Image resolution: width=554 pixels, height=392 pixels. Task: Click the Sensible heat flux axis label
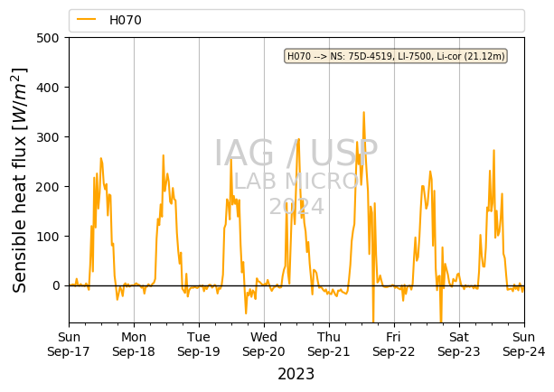click(x=20, y=180)
